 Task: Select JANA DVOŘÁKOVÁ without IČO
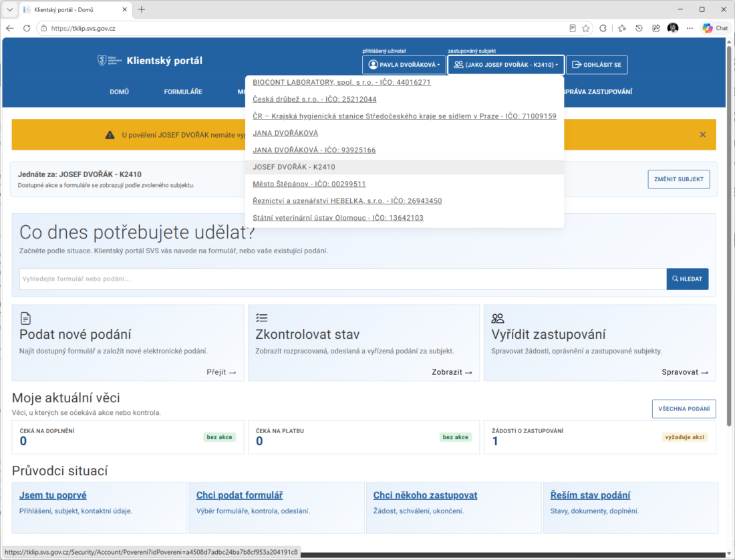(285, 133)
